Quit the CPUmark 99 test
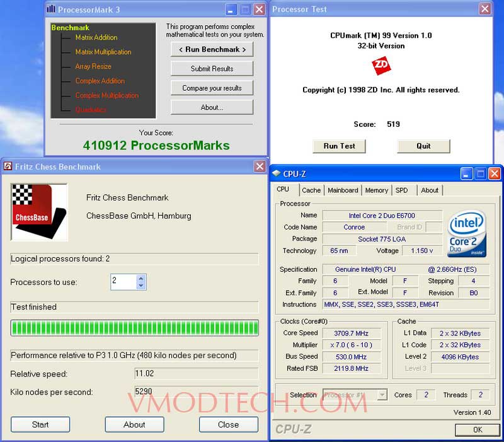This screenshot has width=504, height=442. pyautogui.click(x=423, y=146)
